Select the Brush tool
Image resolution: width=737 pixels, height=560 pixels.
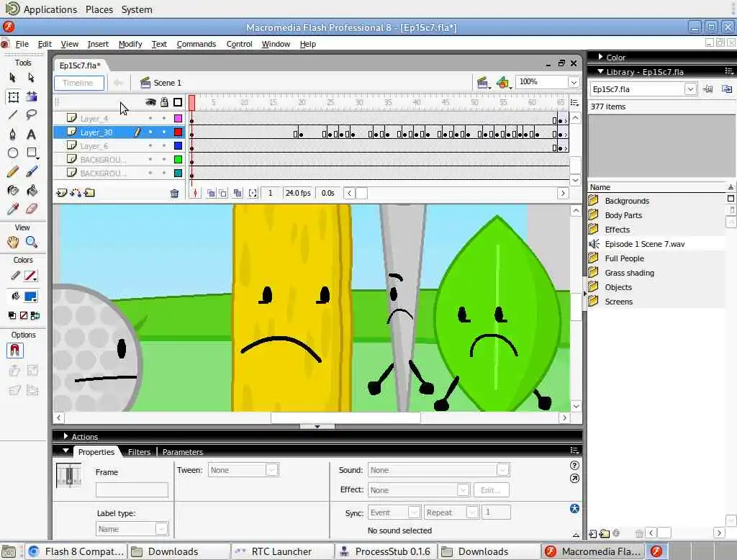click(32, 171)
